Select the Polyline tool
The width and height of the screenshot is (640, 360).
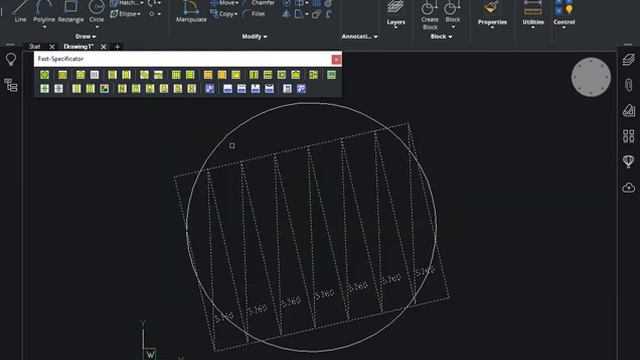coord(44,11)
